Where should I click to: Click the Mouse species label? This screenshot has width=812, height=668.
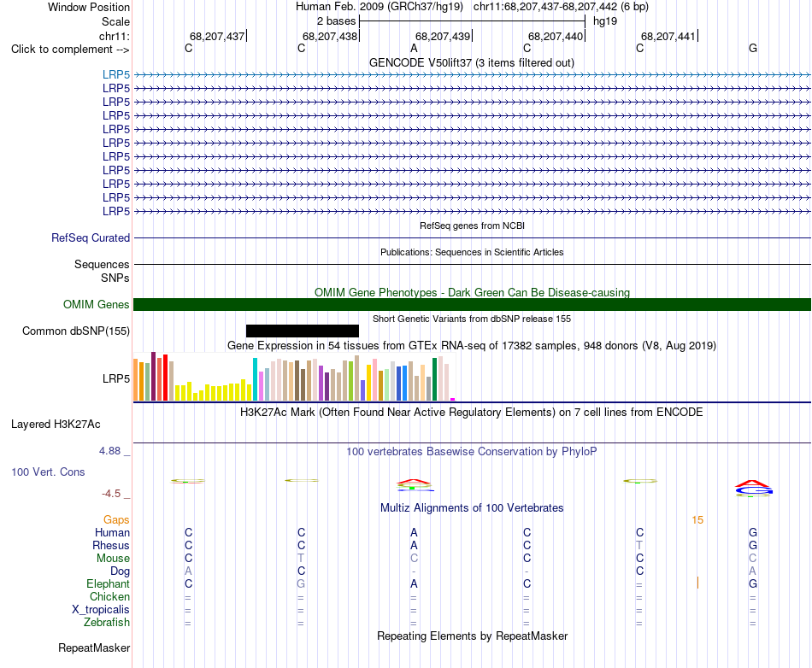[x=113, y=559]
